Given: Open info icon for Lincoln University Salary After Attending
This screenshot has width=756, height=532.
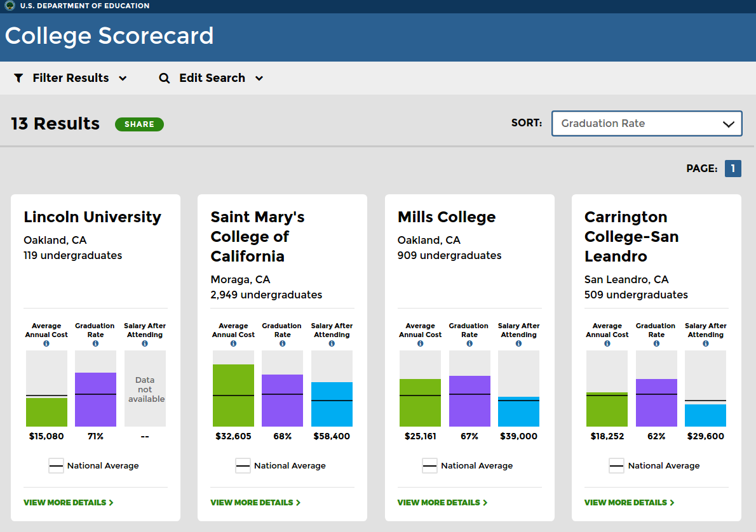Looking at the screenshot, I should pyautogui.click(x=145, y=343).
